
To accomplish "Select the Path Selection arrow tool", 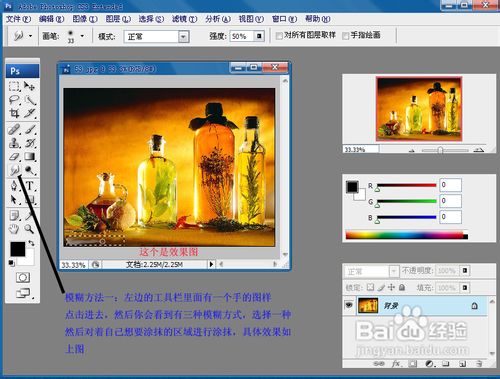I will pyautogui.click(x=14, y=199).
